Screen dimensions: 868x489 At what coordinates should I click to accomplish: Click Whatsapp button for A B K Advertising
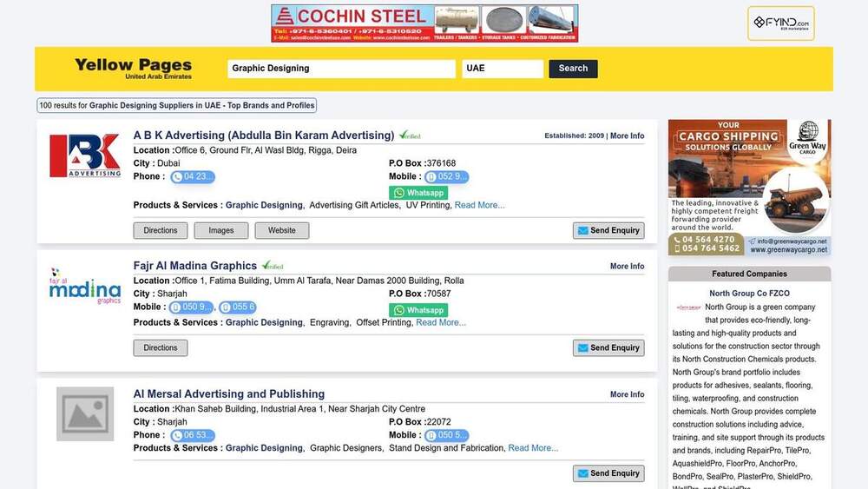[x=418, y=193]
